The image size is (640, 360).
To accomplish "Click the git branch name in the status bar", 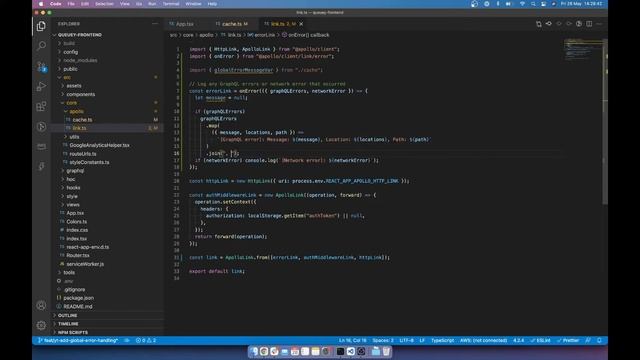I will (78, 340).
